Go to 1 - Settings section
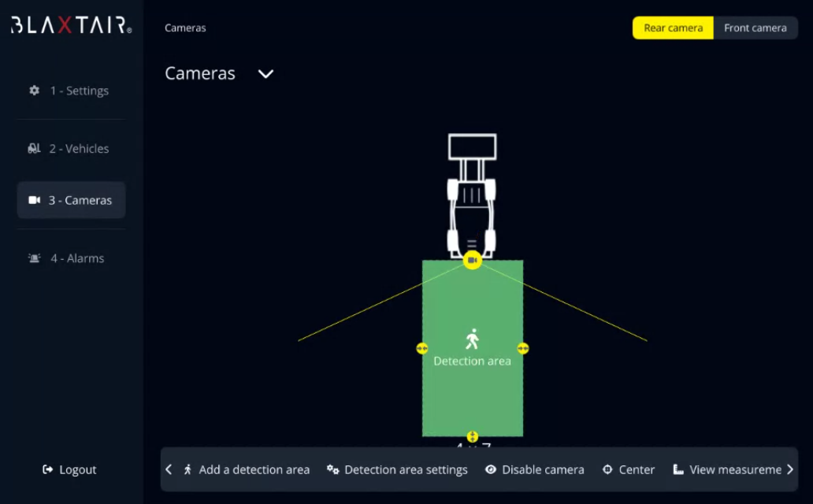 (71, 91)
